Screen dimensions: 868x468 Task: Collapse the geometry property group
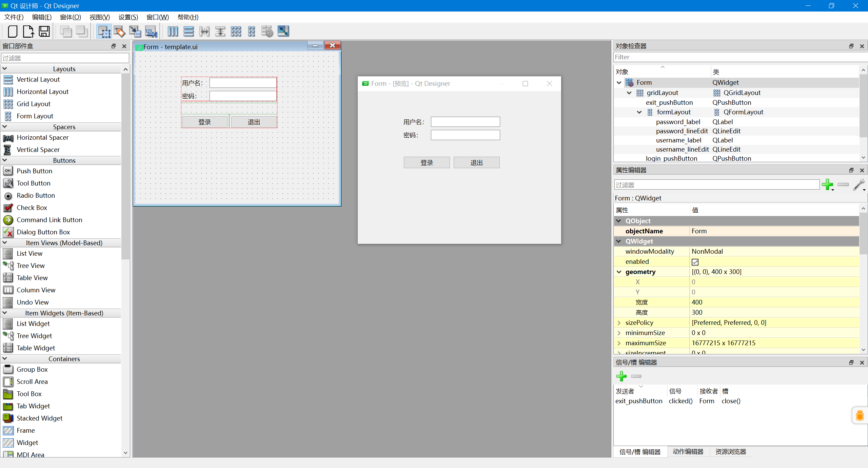[619, 272]
